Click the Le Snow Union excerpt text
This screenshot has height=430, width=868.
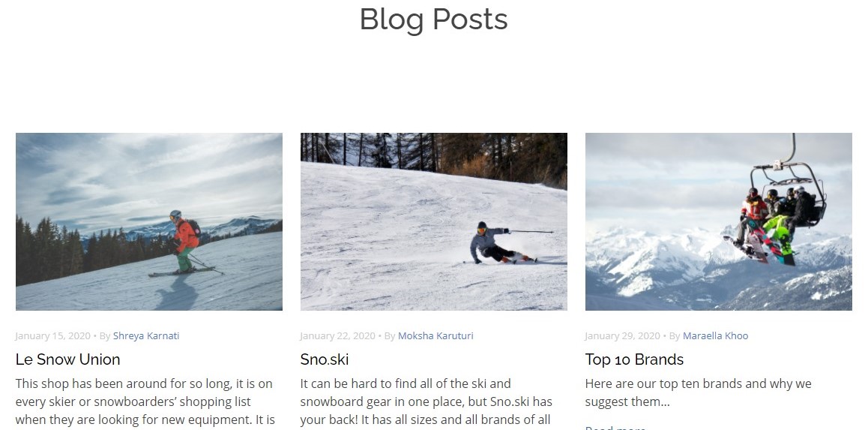pos(145,403)
